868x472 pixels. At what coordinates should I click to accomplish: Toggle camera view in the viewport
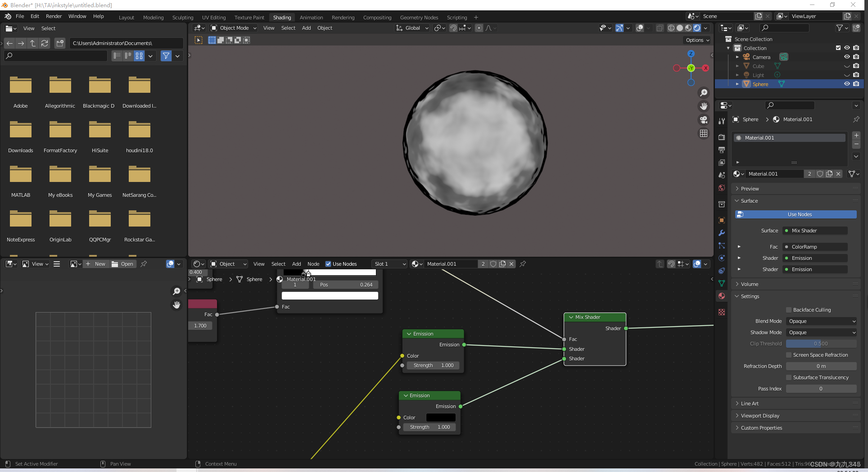pyautogui.click(x=703, y=120)
